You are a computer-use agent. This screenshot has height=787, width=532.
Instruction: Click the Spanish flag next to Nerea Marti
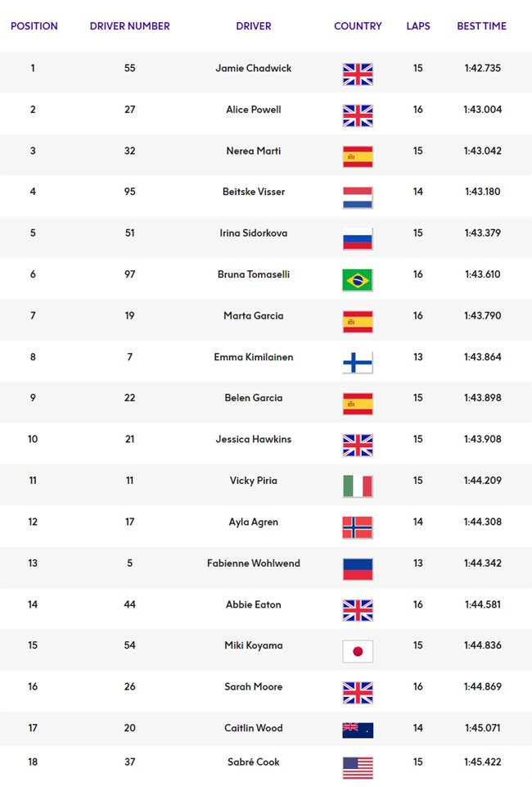(x=358, y=156)
